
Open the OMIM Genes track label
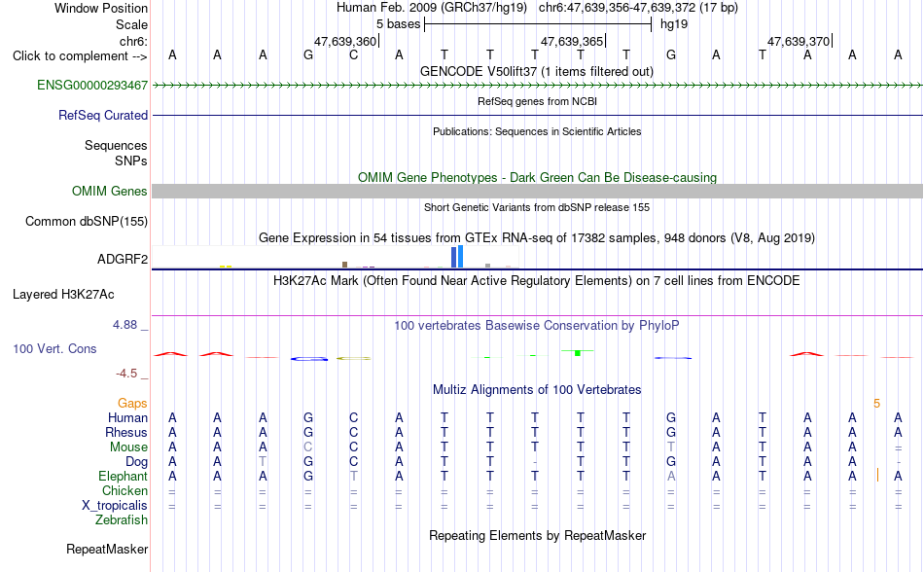109,191
